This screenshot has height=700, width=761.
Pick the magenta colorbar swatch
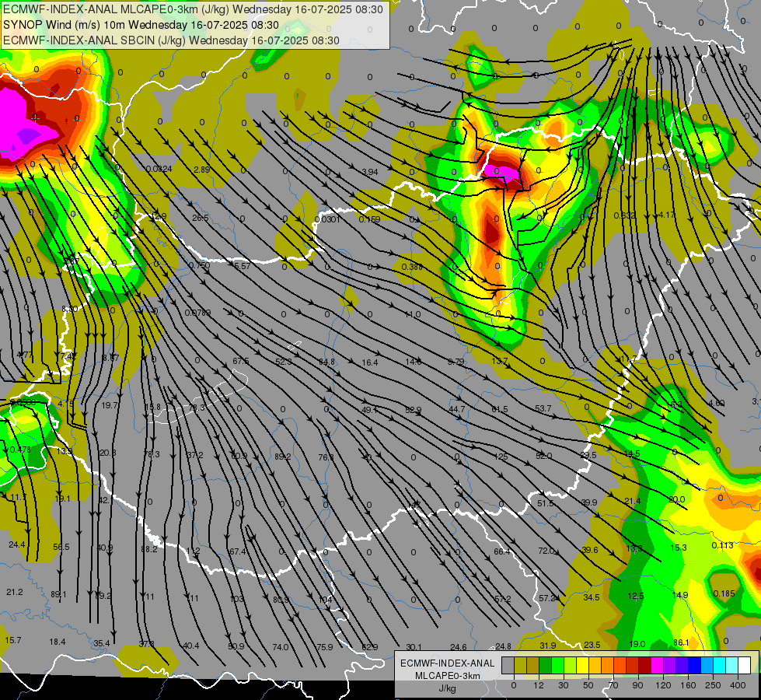point(657,666)
